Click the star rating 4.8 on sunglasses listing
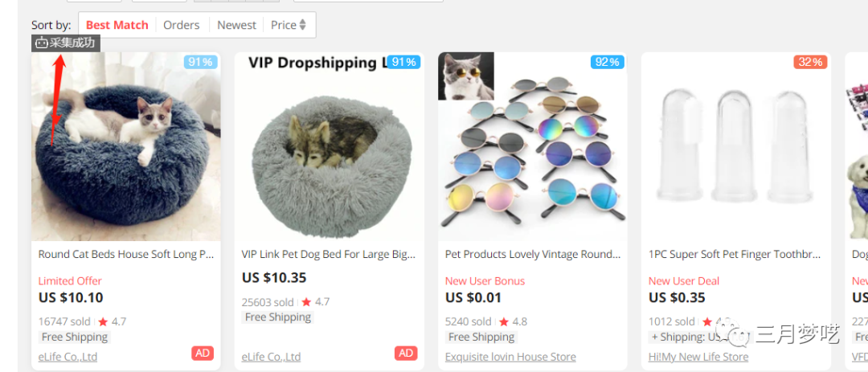 pyautogui.click(x=514, y=321)
